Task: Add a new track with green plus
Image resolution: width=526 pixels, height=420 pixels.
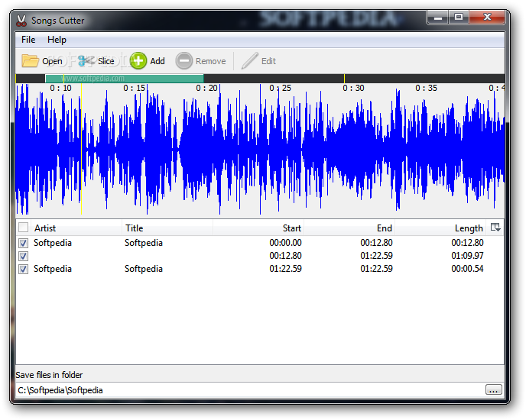Action: click(x=148, y=61)
